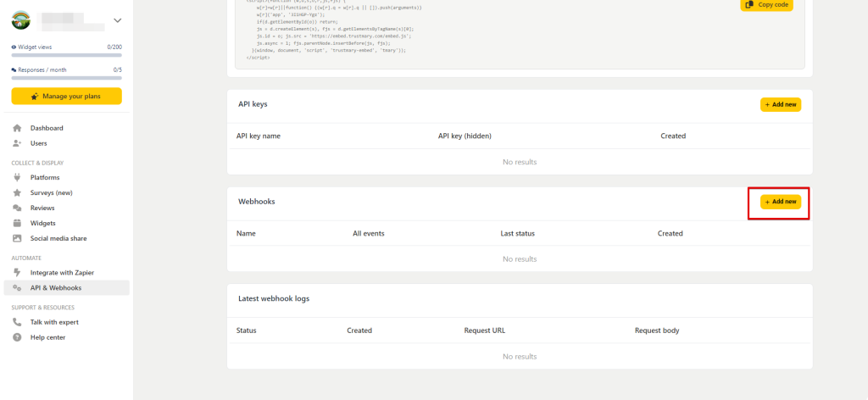This screenshot has height=400, width=868.
Task: Click the account avatar logo
Action: [20, 20]
